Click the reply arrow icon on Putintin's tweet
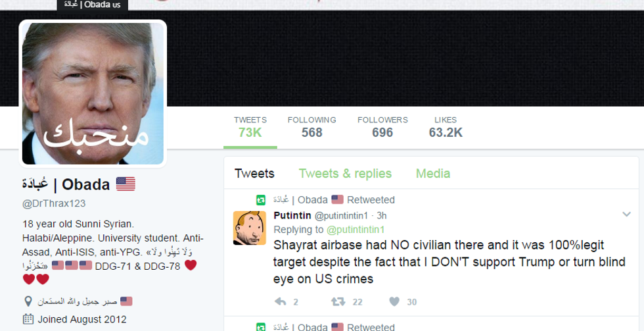The height and width of the screenshot is (331, 644). (280, 302)
